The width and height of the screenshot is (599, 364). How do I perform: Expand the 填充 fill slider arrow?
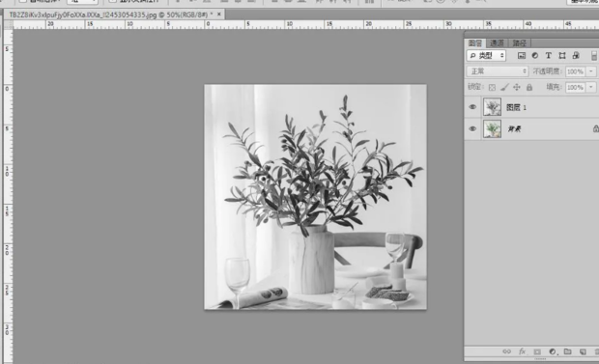pos(591,88)
